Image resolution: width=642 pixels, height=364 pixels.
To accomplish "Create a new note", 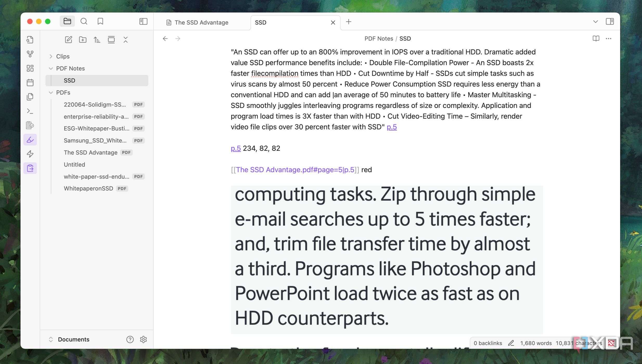I will pos(68,40).
